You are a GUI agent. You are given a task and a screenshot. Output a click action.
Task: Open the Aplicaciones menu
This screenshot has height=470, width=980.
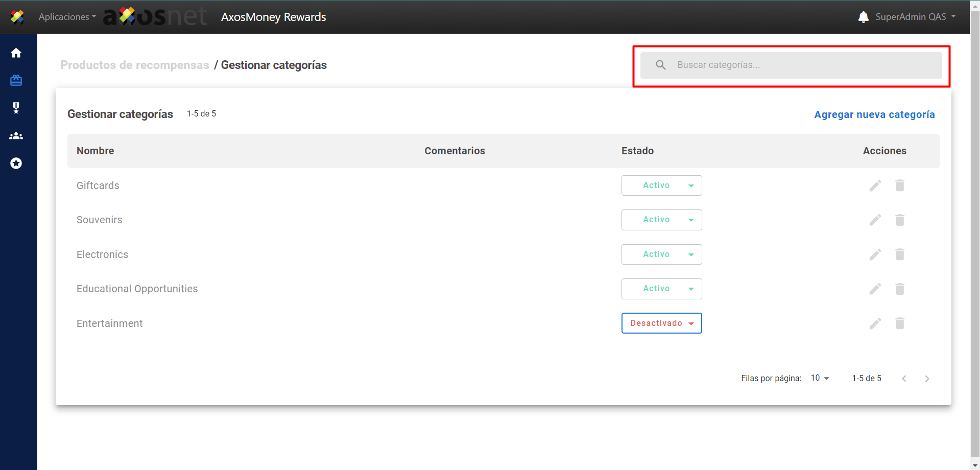[67, 17]
